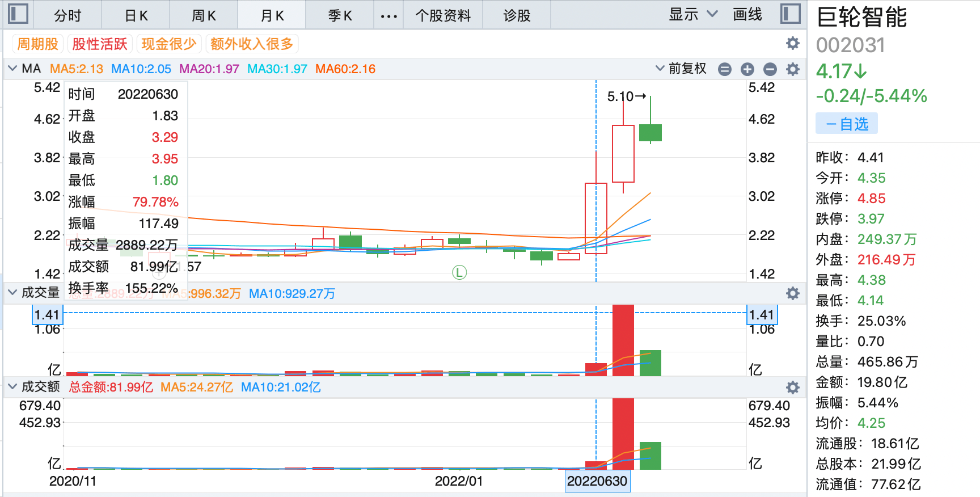This screenshot has width=980, height=497.
Task: Click the tallest red volume bar in 成交量
Action: 623,340
